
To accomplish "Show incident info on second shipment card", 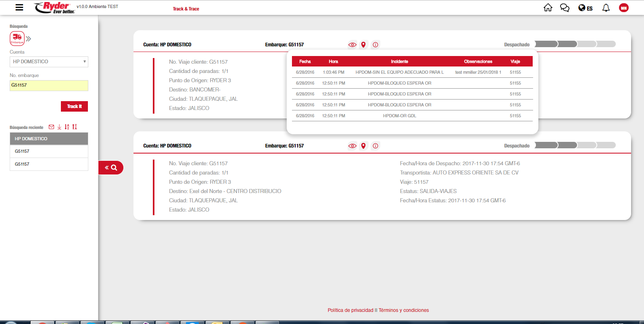I will coord(375,146).
